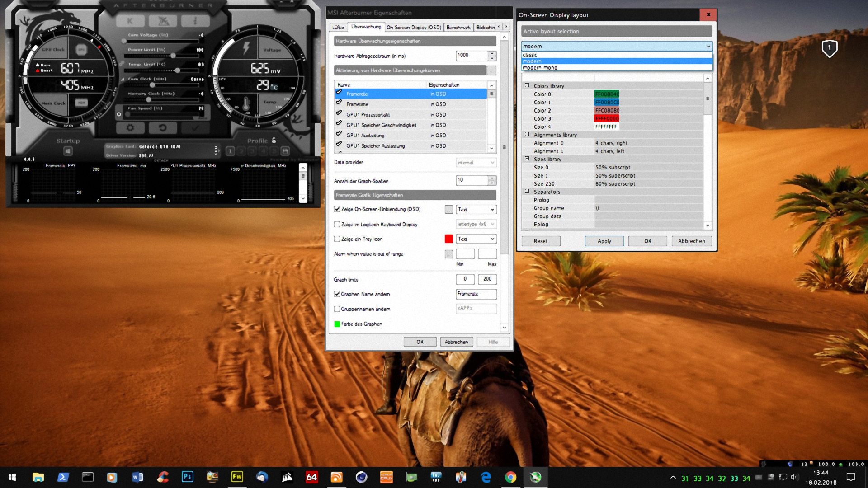
Task: Open the Benchmark tab
Action: click(458, 28)
